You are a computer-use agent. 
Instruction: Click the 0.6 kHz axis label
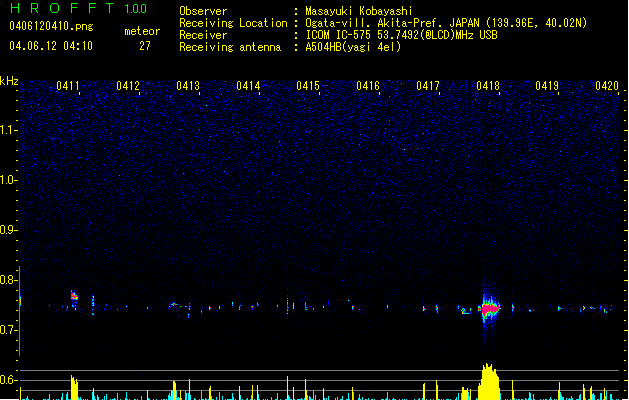8,380
